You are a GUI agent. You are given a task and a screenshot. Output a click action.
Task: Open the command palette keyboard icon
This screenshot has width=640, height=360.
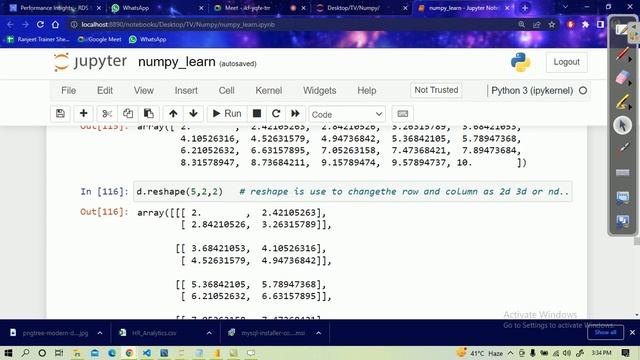pyautogui.click(x=402, y=113)
